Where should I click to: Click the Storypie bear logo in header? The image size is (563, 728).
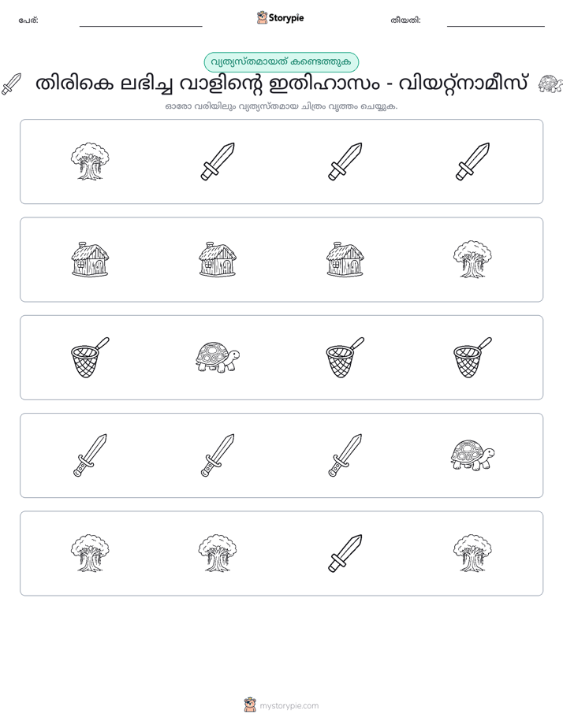tap(262, 17)
